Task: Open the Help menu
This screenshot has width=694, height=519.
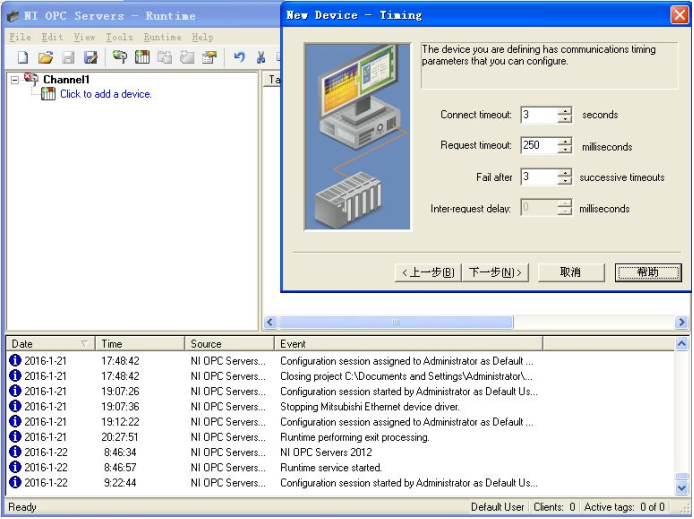Action: pyautogui.click(x=202, y=37)
